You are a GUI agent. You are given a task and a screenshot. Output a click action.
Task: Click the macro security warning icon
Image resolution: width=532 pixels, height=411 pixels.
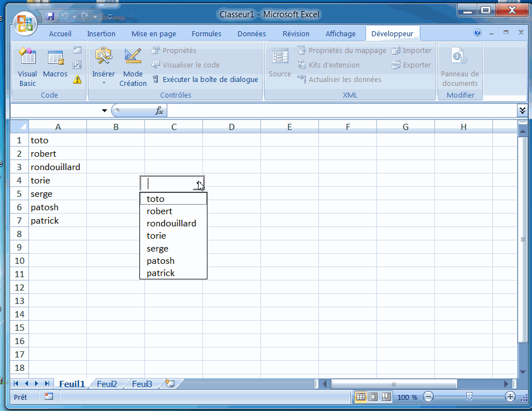click(78, 79)
